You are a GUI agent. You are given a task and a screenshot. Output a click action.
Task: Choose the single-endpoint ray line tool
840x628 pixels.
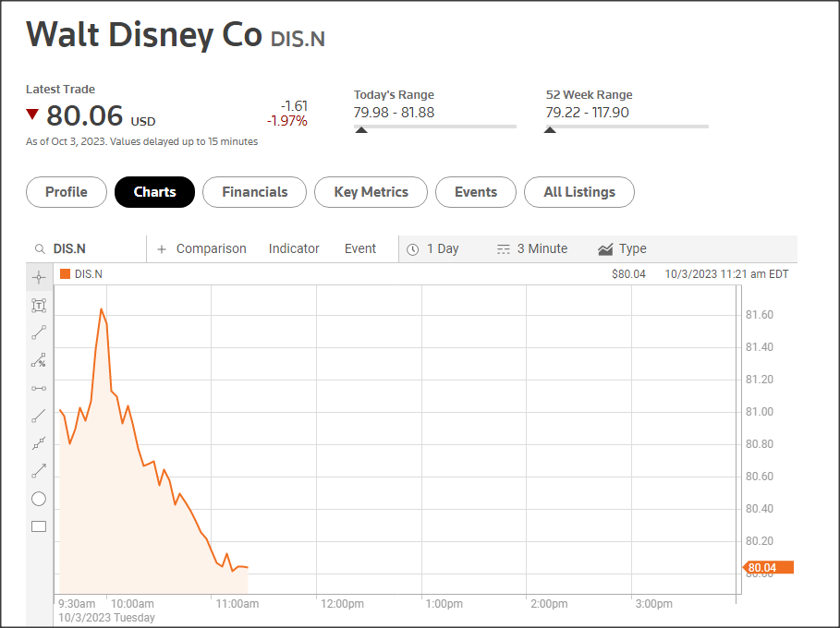[x=39, y=416]
